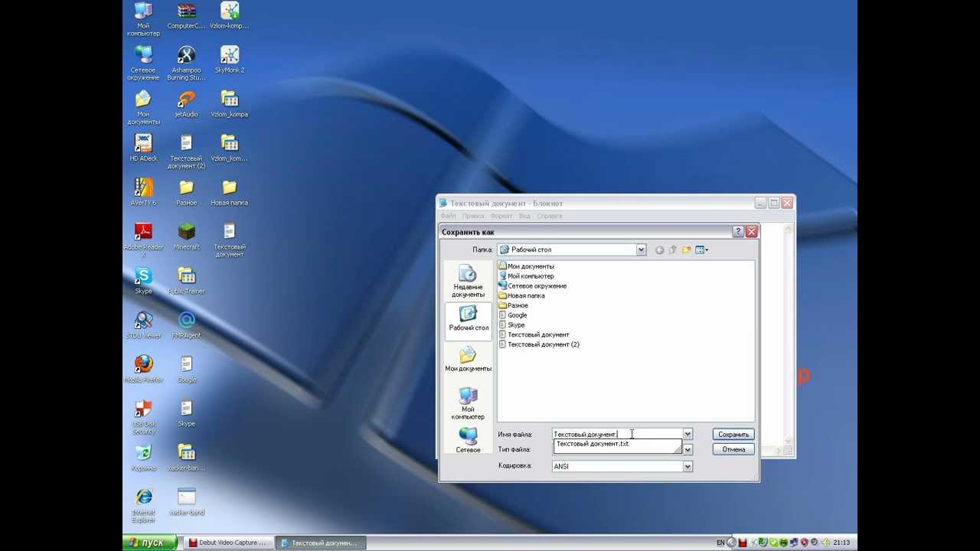Choose Текстовый документ.txt autocomplete suggestion
This screenshot has width=980, height=551.
click(x=617, y=444)
